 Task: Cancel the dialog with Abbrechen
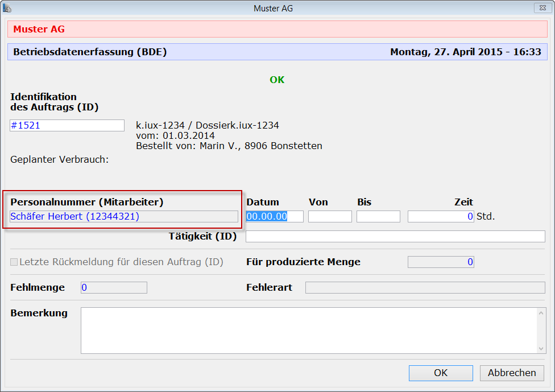pyautogui.click(x=512, y=373)
